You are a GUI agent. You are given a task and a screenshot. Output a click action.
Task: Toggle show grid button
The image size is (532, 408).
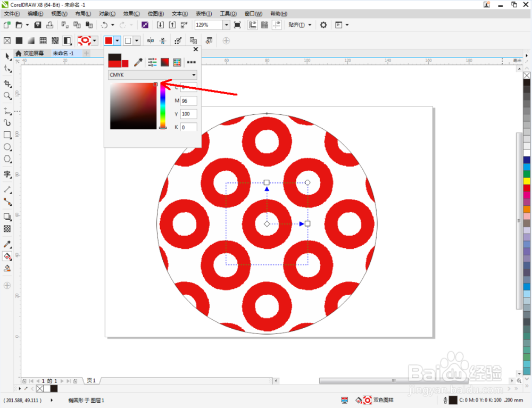click(264, 25)
